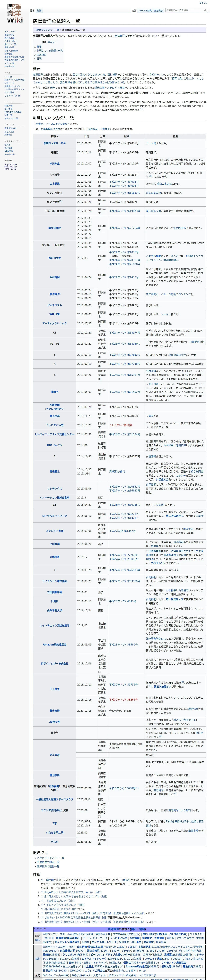Open Handbooks subproject link
The height and width of the screenshot is (980, 210).
click(10, 155)
